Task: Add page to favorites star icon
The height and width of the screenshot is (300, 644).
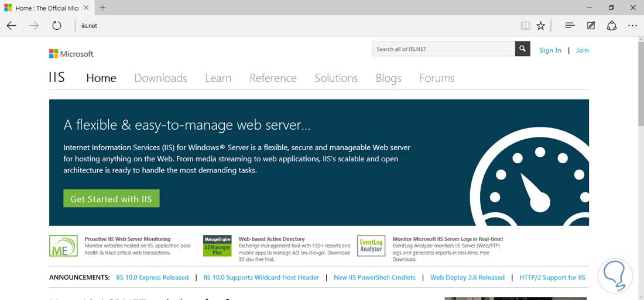Action: 540,26
